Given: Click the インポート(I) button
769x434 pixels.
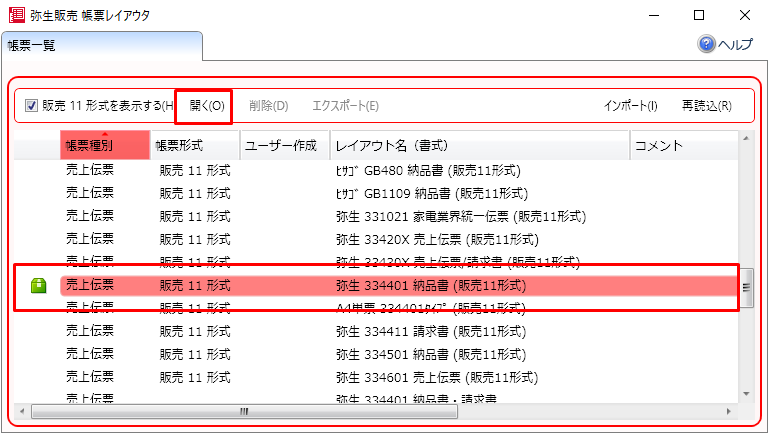Looking at the screenshot, I should [x=631, y=106].
